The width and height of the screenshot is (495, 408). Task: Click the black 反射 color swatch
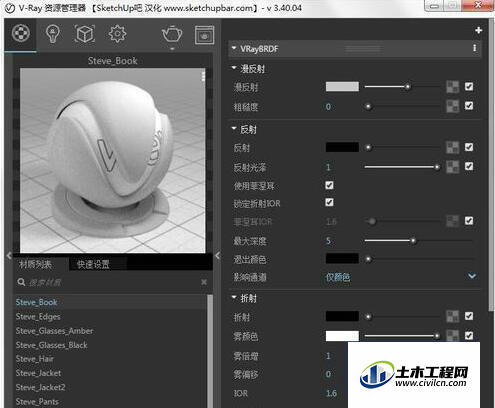point(342,147)
